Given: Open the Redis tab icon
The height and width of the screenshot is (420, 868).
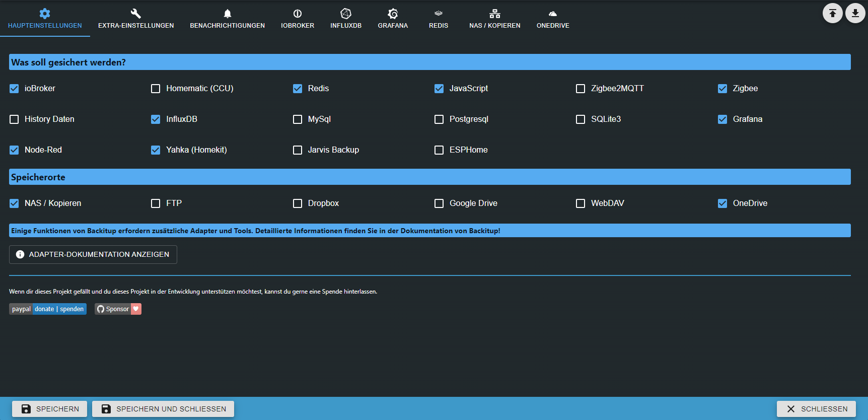Looking at the screenshot, I should [x=438, y=14].
